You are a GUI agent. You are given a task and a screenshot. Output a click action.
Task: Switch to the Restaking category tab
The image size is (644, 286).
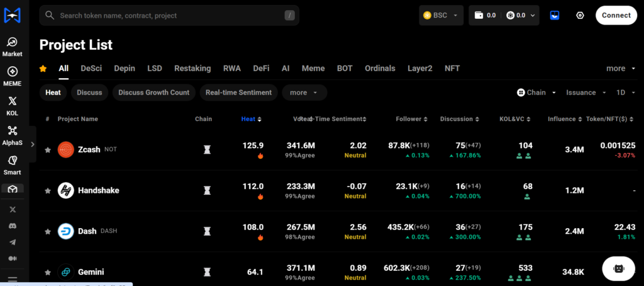192,68
